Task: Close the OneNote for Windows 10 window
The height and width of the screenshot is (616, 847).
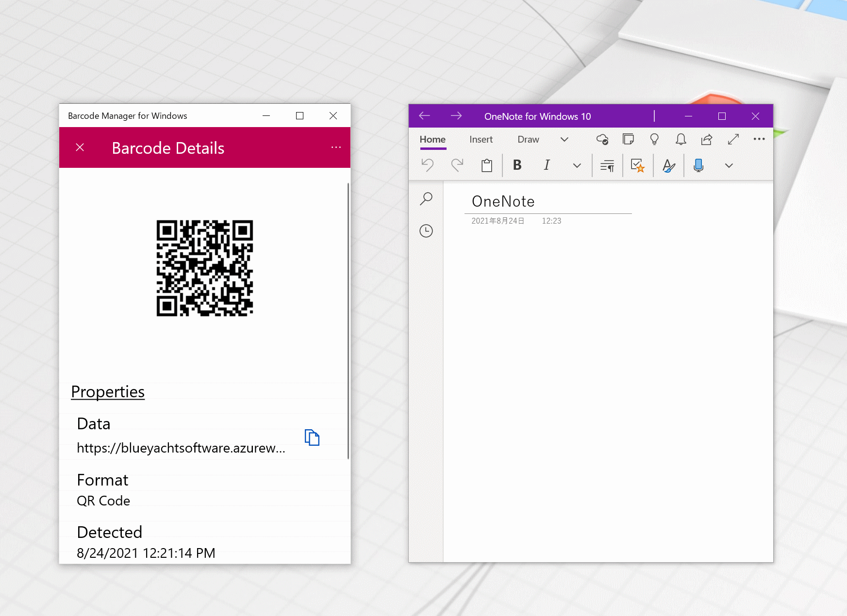Action: [x=755, y=116]
